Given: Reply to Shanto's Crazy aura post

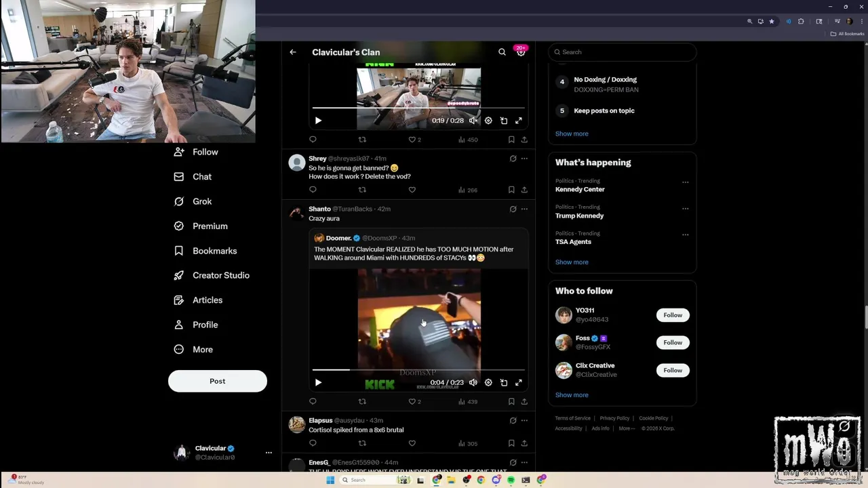Looking at the screenshot, I should (313, 401).
